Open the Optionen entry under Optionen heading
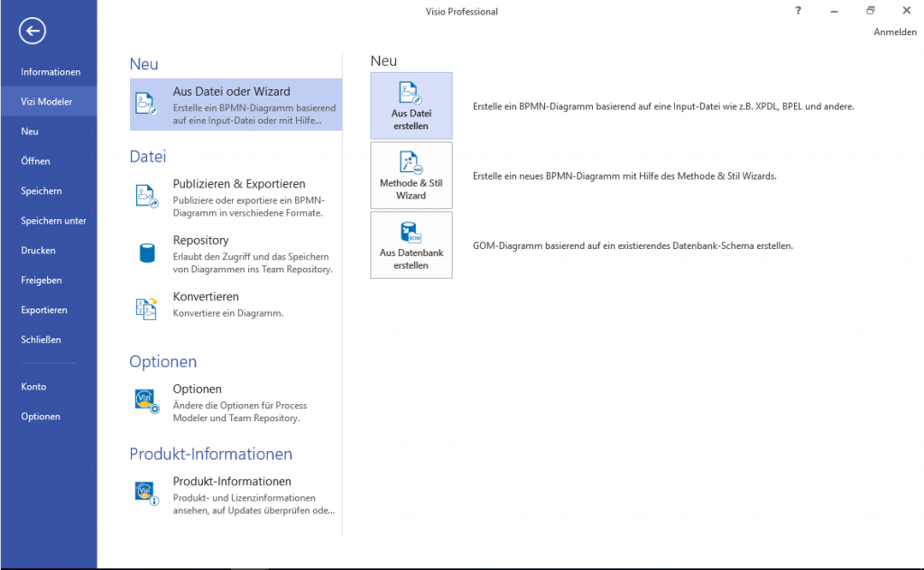This screenshot has height=570, width=924. click(x=197, y=389)
